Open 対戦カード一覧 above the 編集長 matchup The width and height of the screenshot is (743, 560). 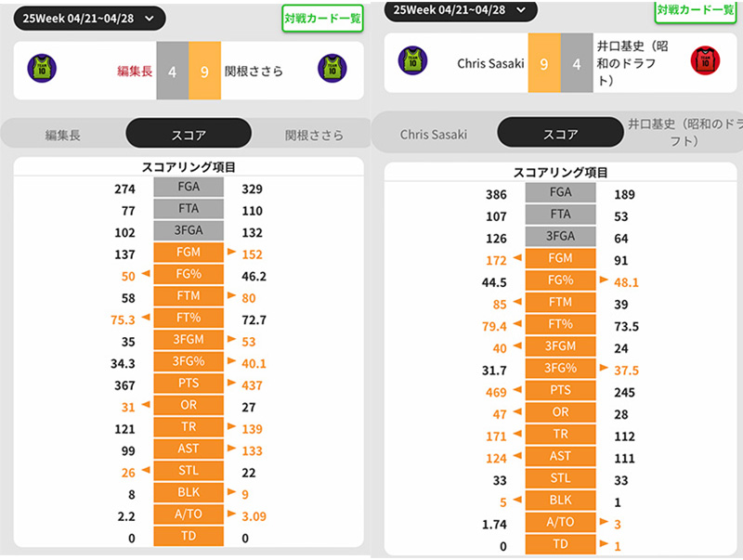tap(322, 18)
